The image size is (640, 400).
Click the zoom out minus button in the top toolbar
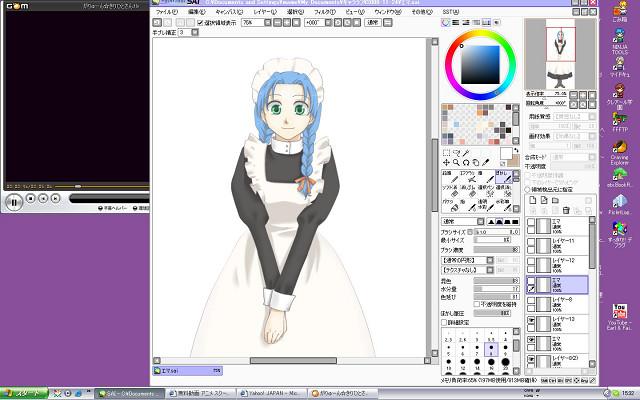pyautogui.click(x=278, y=23)
